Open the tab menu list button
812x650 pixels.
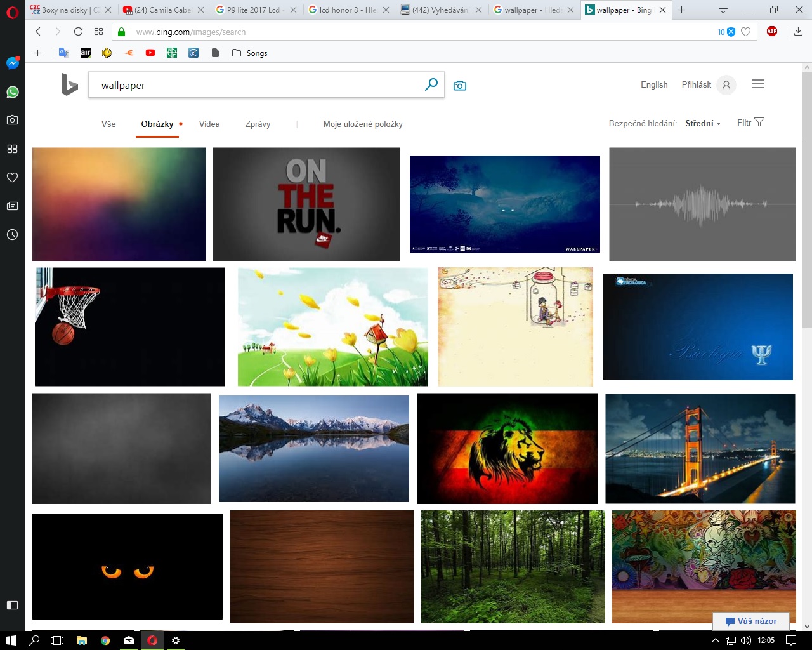723,10
